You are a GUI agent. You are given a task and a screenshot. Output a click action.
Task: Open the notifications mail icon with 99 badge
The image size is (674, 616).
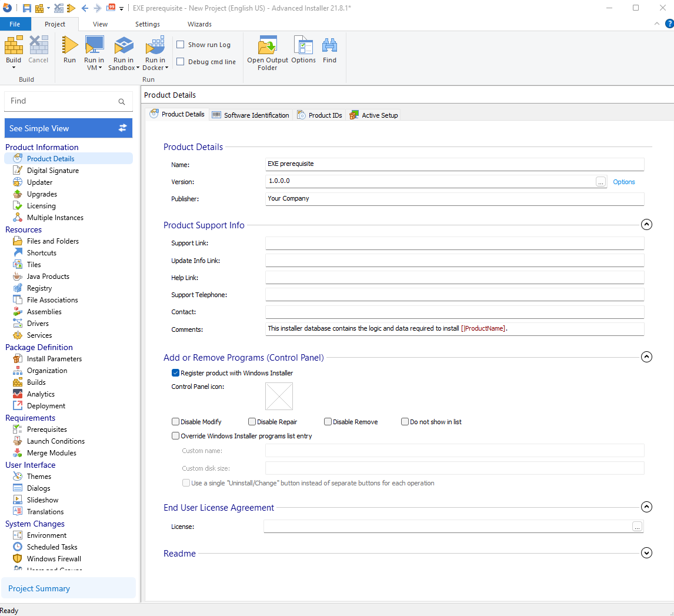(x=111, y=7)
